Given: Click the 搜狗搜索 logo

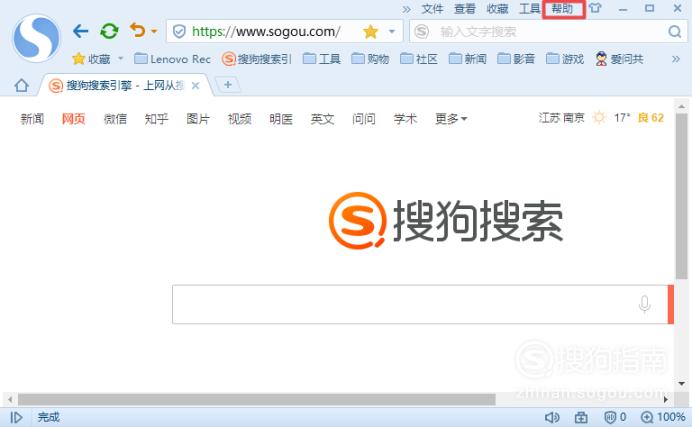Looking at the screenshot, I should [x=446, y=221].
